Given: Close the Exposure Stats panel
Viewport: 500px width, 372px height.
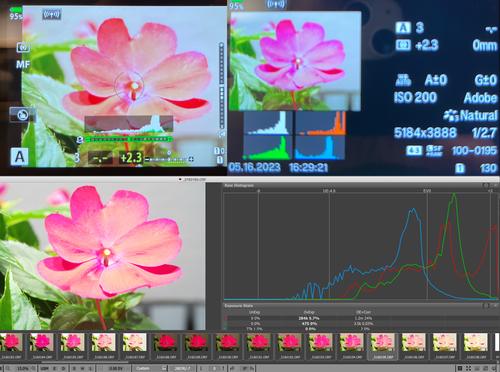Looking at the screenshot, I should point(495,305).
